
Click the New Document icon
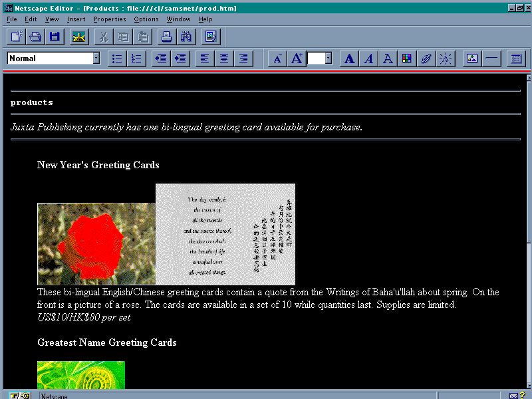click(17, 37)
